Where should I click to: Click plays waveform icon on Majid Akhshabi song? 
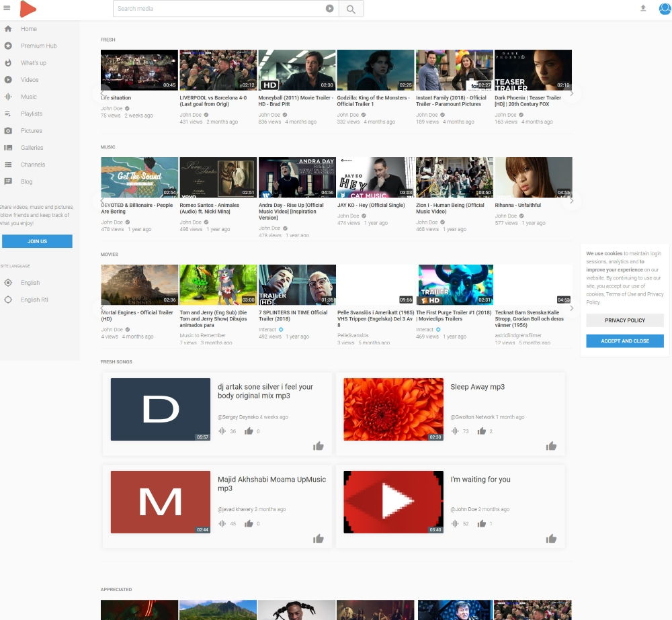point(222,523)
